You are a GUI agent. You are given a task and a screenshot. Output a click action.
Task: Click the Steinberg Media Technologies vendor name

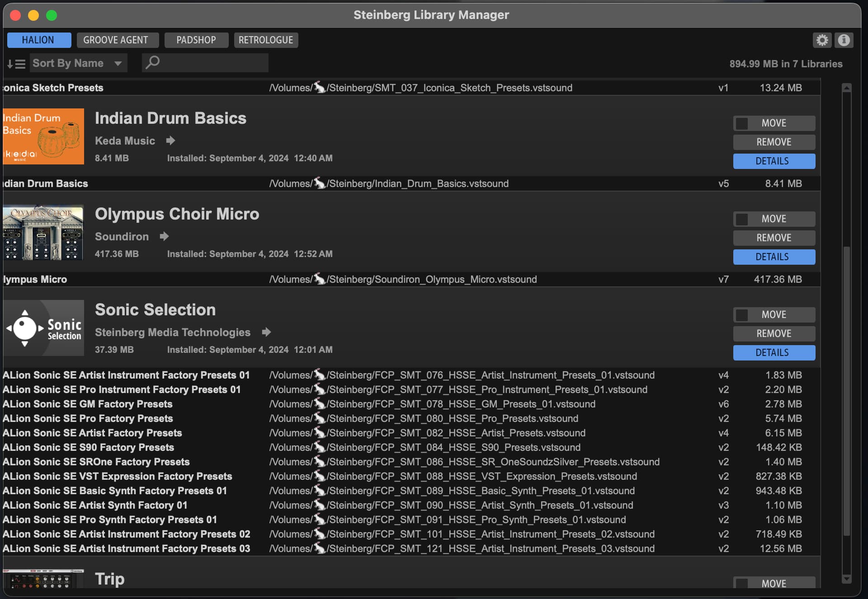click(x=172, y=332)
